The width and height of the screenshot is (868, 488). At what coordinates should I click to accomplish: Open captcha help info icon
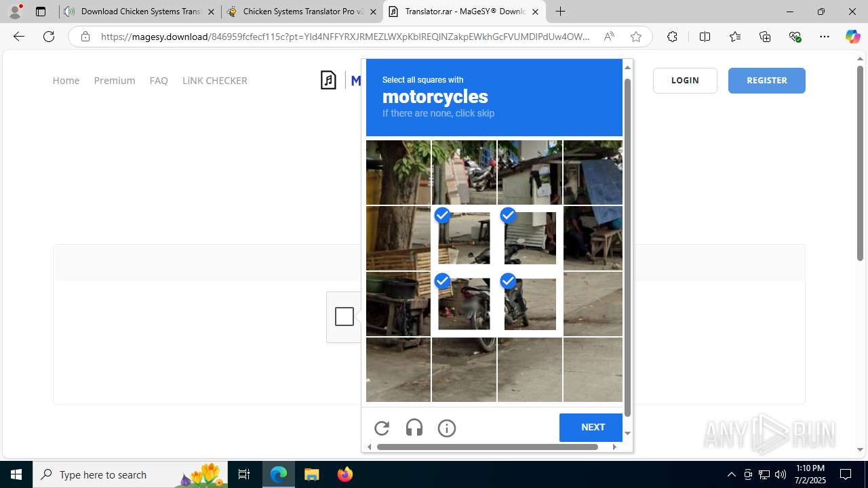coord(447,428)
